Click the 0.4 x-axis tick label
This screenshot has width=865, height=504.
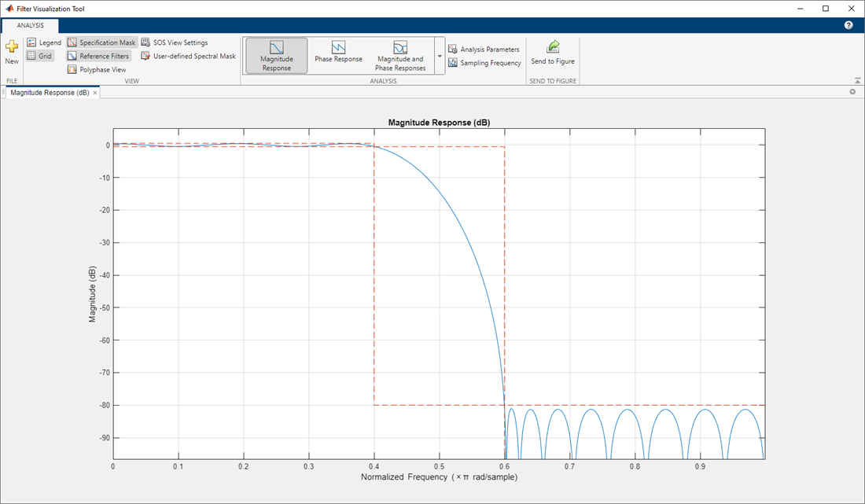(374, 466)
